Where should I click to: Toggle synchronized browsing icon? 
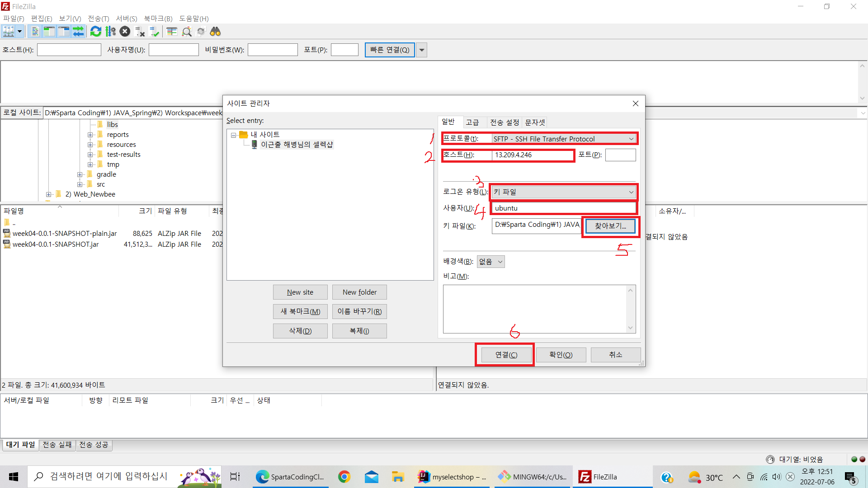(x=201, y=31)
